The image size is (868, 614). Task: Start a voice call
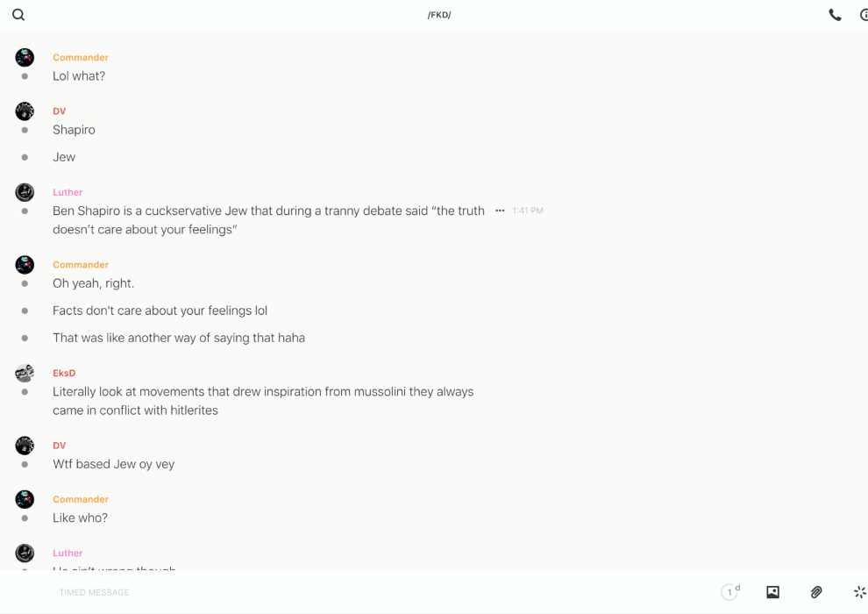835,15
